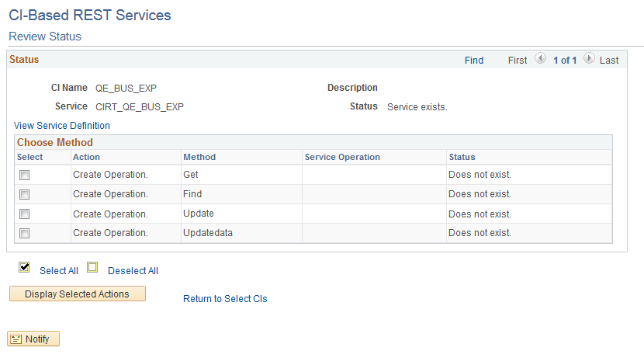644x358 pixels.
Task: Click the Review Status heading
Action: click(x=45, y=36)
